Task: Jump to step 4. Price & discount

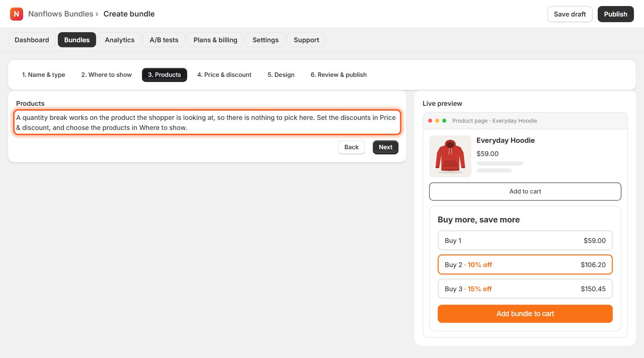Action: [224, 75]
